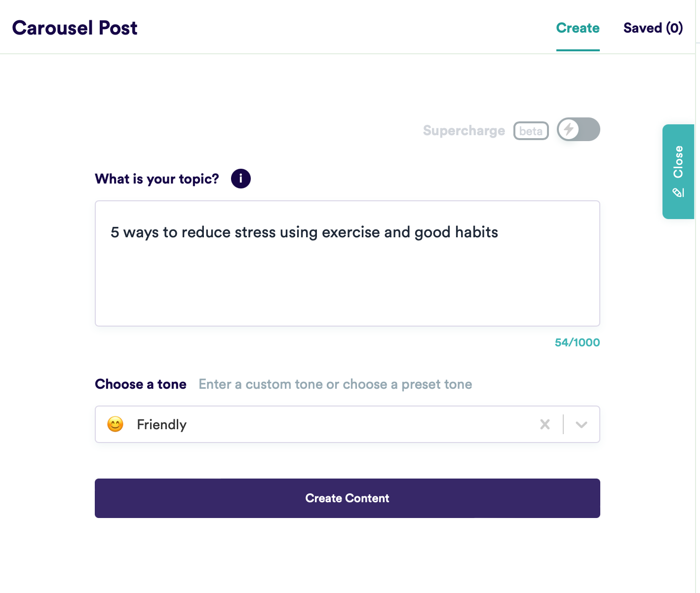Click the info icon beside topic question
Viewport: 700px width, 593px height.
[x=241, y=179]
